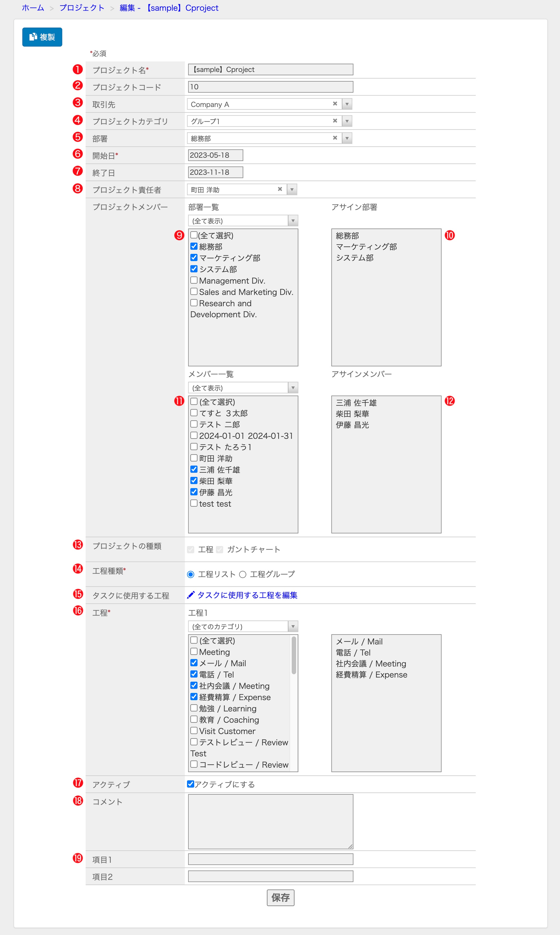Viewport: 560px width, 935px height.
Task: Uncheck the 三浦 佐千雄 member checkbox
Action: point(194,469)
